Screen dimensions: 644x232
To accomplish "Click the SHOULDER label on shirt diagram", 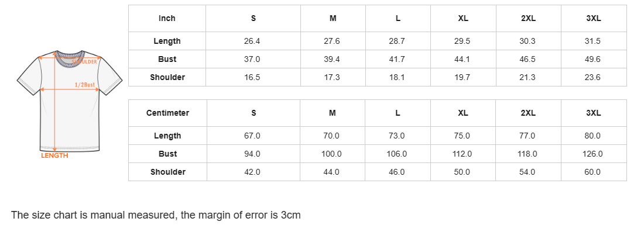I will click(85, 61).
